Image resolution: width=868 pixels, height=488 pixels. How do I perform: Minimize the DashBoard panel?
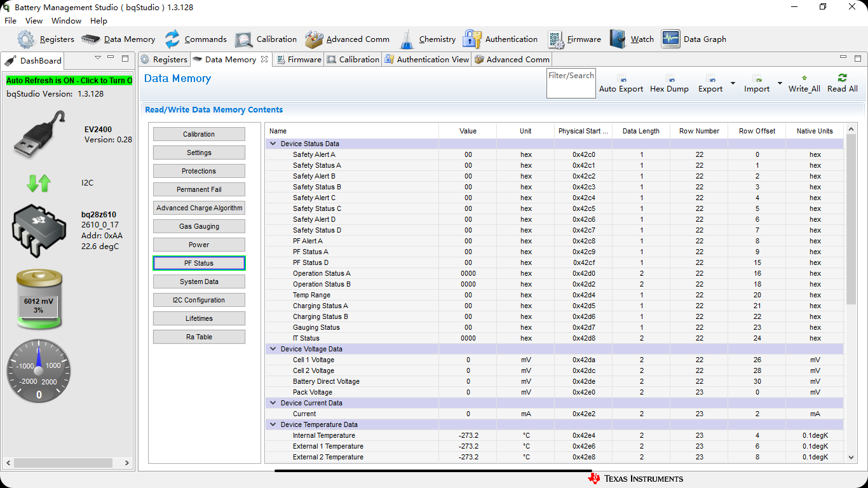111,58
